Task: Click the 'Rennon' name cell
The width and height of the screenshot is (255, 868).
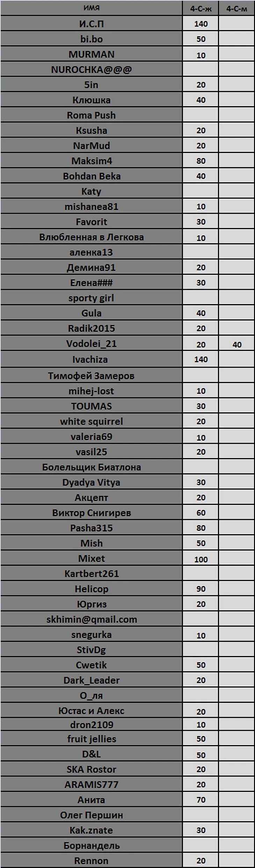Action: click(x=91, y=861)
